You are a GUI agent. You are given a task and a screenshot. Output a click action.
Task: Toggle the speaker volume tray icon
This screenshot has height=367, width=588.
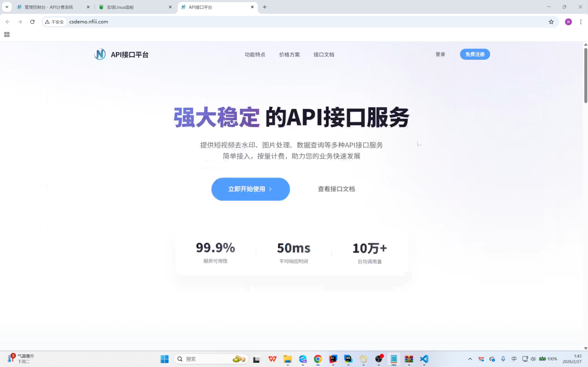point(533,359)
